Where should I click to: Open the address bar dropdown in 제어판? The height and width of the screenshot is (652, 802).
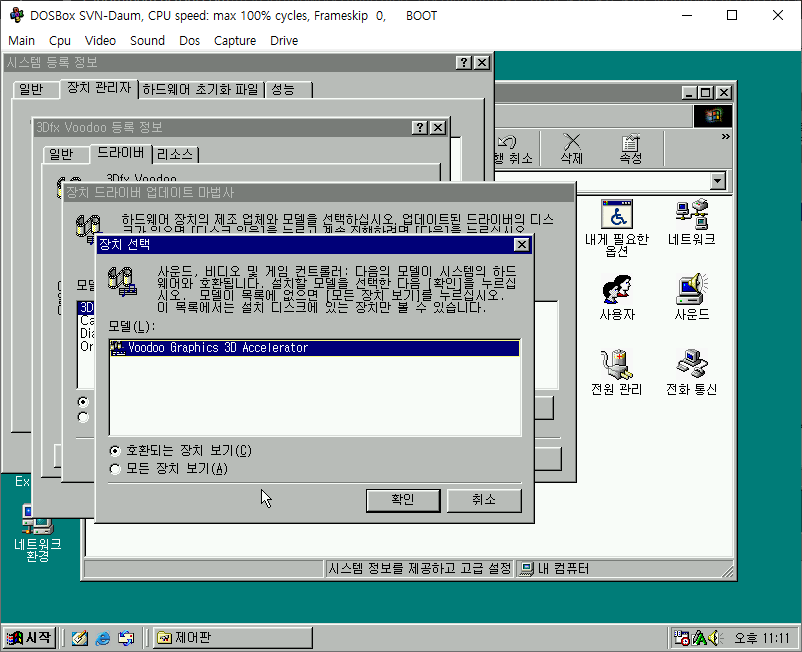coord(718,181)
